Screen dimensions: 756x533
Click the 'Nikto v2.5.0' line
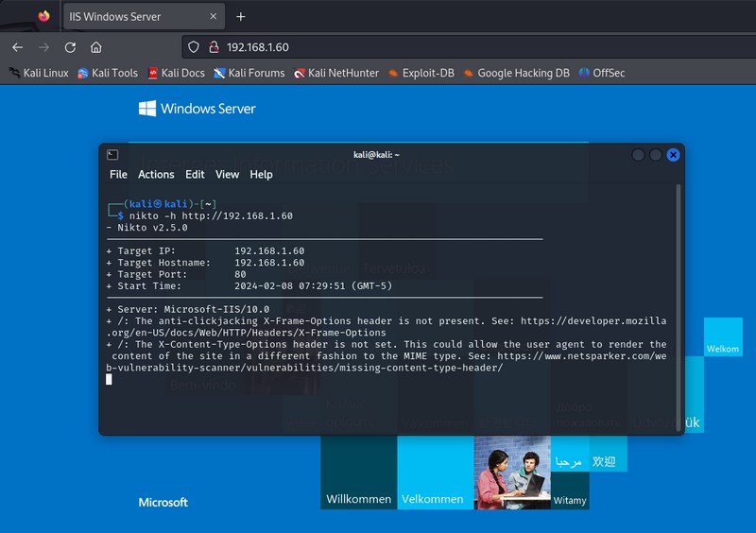[x=147, y=228]
